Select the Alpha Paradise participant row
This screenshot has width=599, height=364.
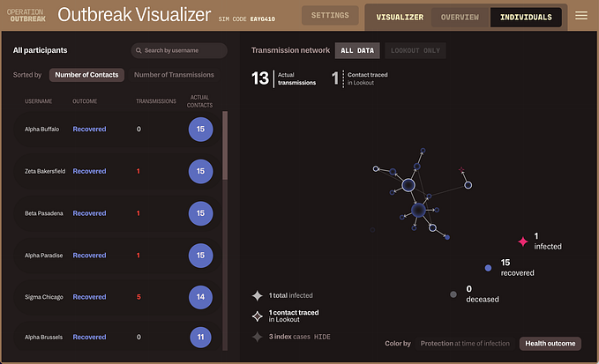click(x=117, y=256)
